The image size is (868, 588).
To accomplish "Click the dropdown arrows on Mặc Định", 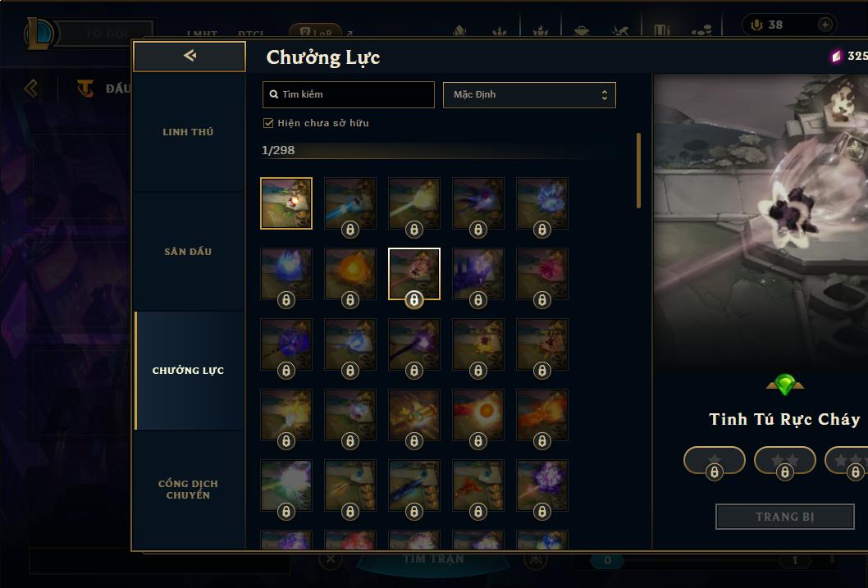I will click(x=605, y=95).
